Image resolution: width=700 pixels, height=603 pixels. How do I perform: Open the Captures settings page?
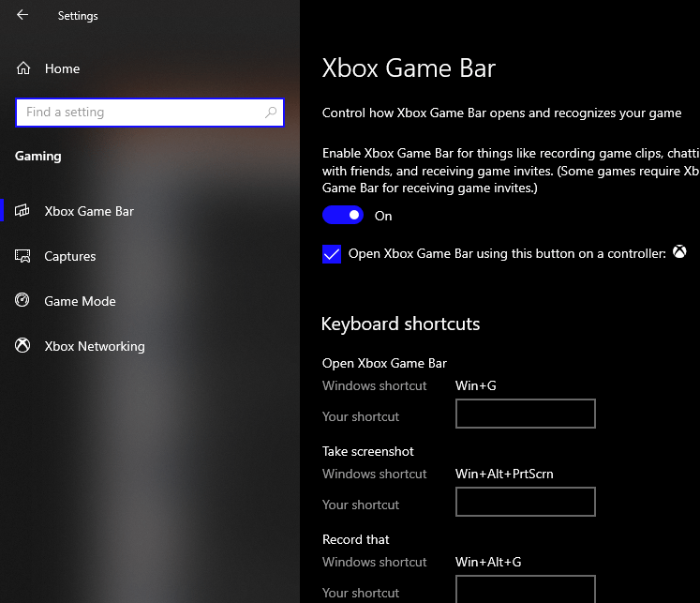pos(150,256)
